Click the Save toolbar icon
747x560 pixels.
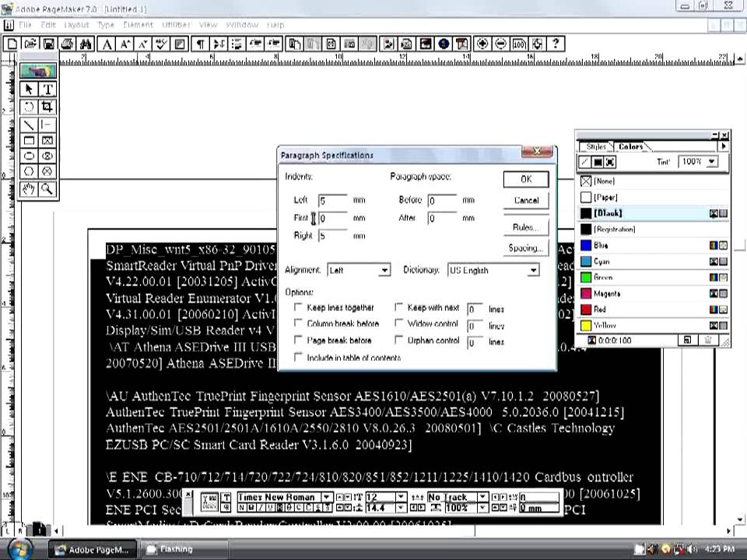(48, 44)
